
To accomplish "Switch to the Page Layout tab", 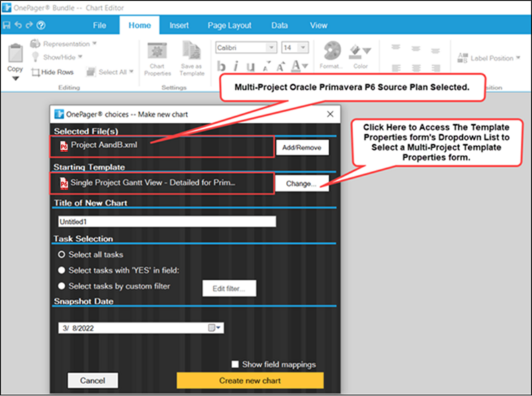I will [229, 25].
